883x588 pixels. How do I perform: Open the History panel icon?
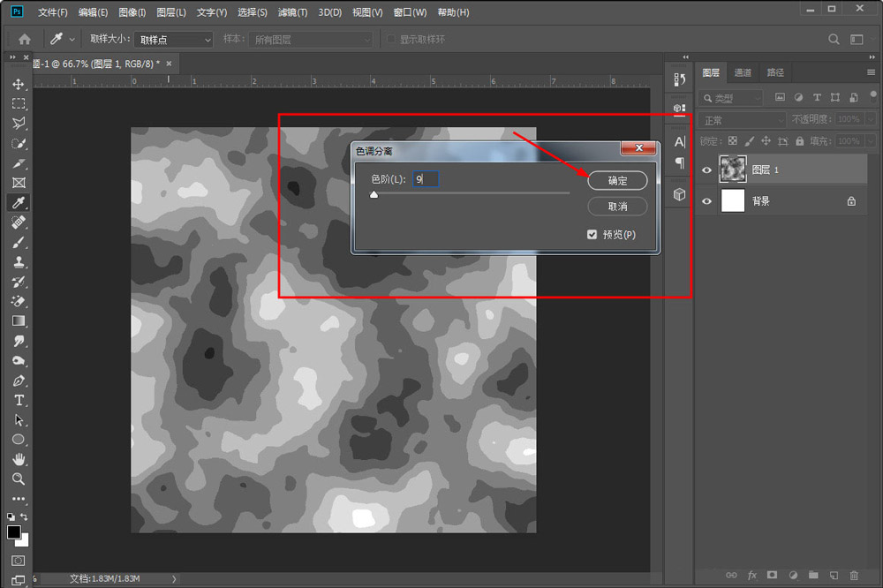(679, 80)
